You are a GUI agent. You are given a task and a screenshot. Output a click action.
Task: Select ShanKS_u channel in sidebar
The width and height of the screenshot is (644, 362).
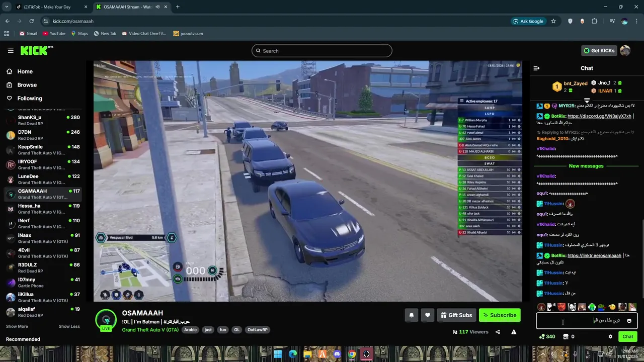[43, 120]
